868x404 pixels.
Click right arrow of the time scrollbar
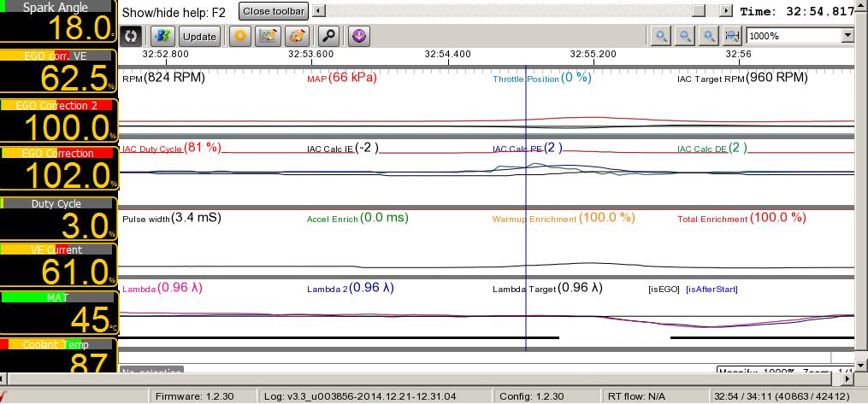tap(726, 11)
